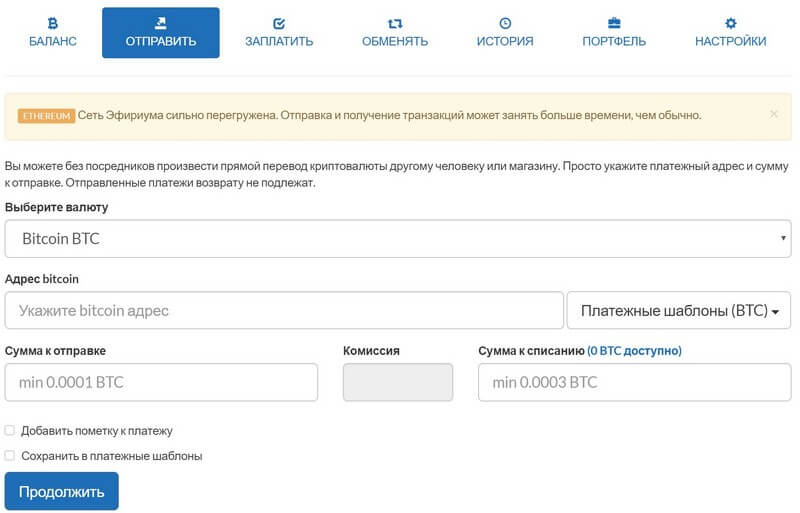
Task: Focus the bitcoin address input field
Action: [284, 310]
